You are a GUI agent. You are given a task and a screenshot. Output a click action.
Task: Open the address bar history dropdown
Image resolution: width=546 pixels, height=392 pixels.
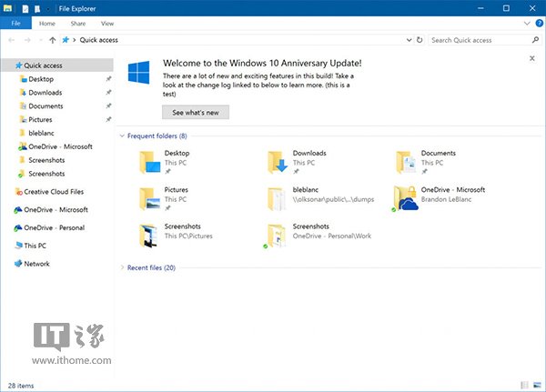[409, 40]
